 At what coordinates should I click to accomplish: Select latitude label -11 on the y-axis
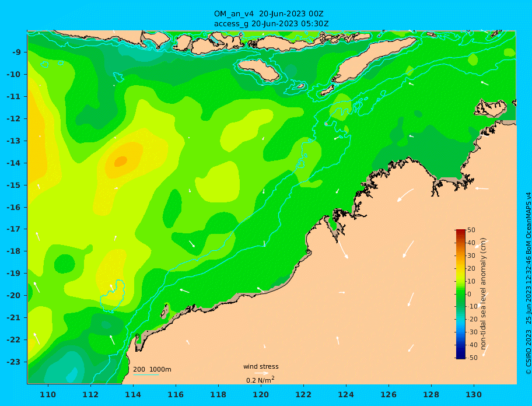[x=15, y=97]
